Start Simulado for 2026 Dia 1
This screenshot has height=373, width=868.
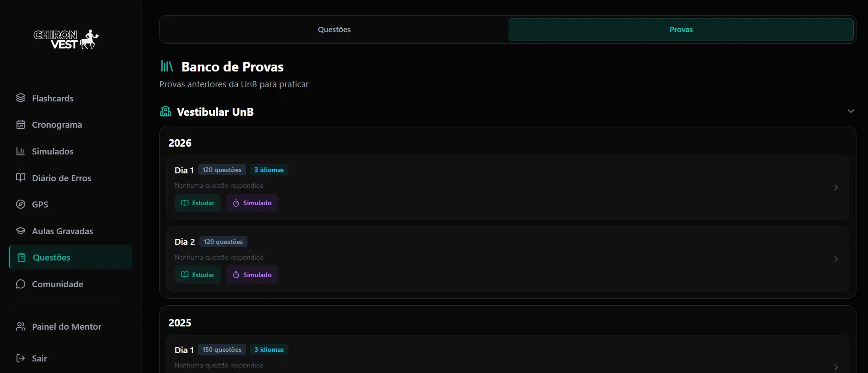pos(252,203)
